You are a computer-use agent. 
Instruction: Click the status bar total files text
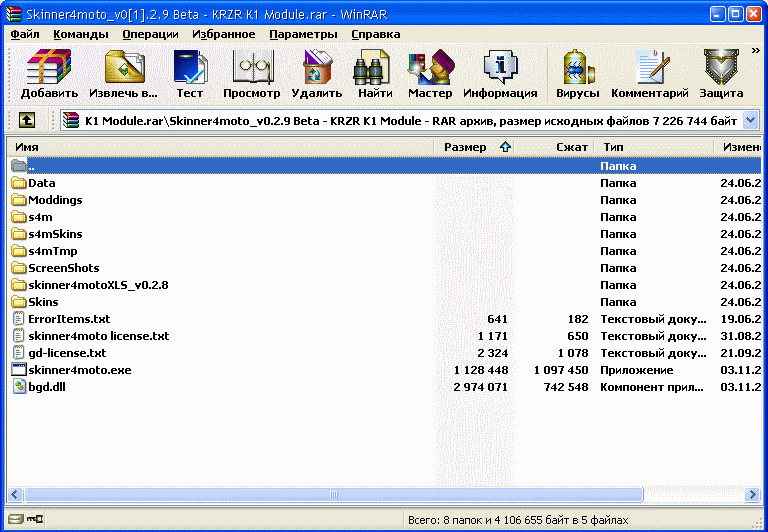click(x=518, y=520)
